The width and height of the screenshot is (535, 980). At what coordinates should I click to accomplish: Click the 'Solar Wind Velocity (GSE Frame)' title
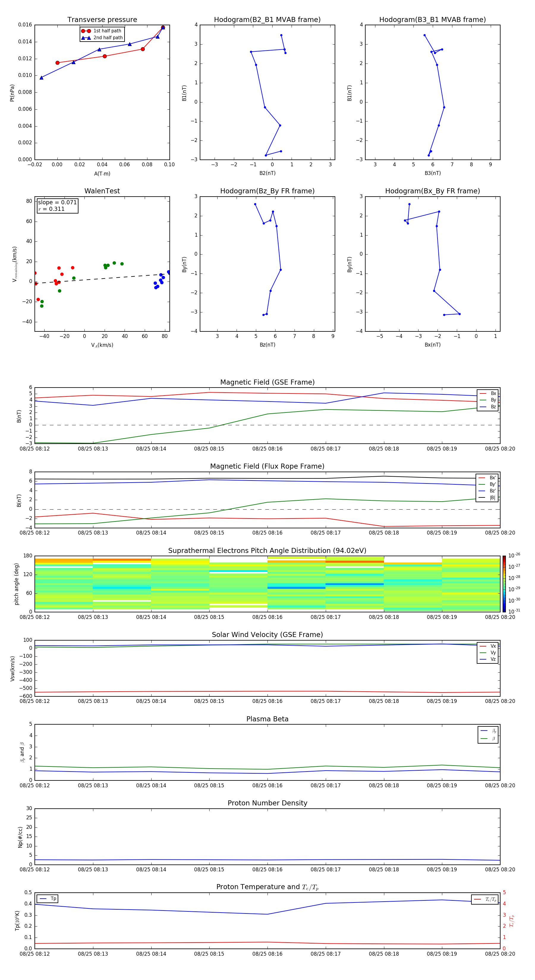[x=267, y=635]
